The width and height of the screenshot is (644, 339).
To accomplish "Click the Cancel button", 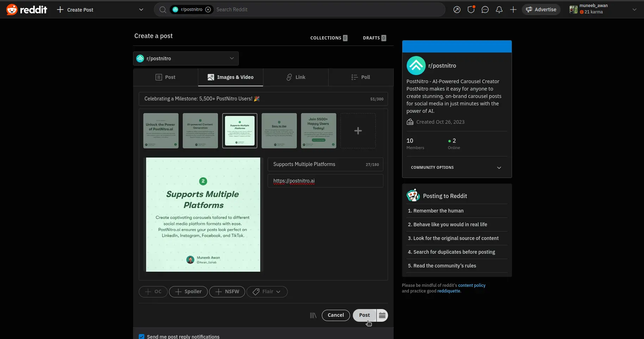I will 336,315.
